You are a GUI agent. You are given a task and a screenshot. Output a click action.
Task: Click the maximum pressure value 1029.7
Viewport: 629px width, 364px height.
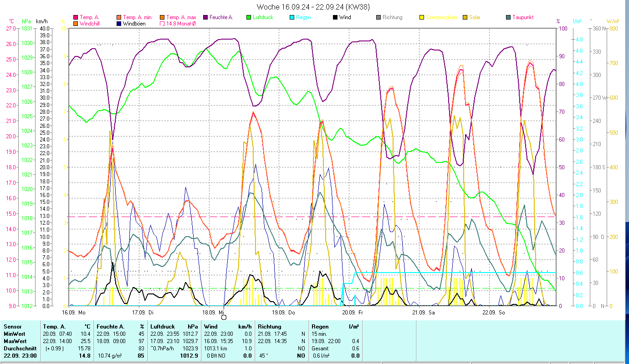(x=189, y=341)
